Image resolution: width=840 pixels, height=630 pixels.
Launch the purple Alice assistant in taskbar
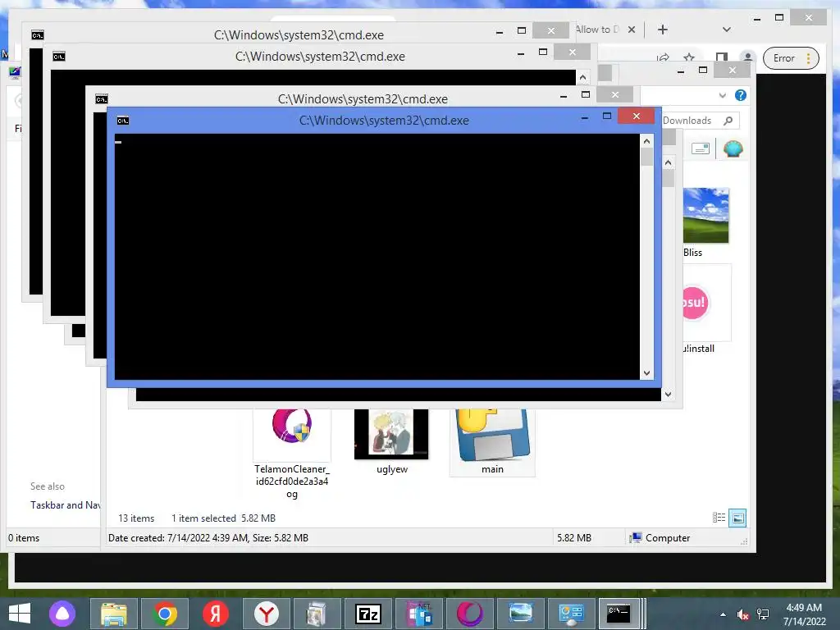[62, 614]
